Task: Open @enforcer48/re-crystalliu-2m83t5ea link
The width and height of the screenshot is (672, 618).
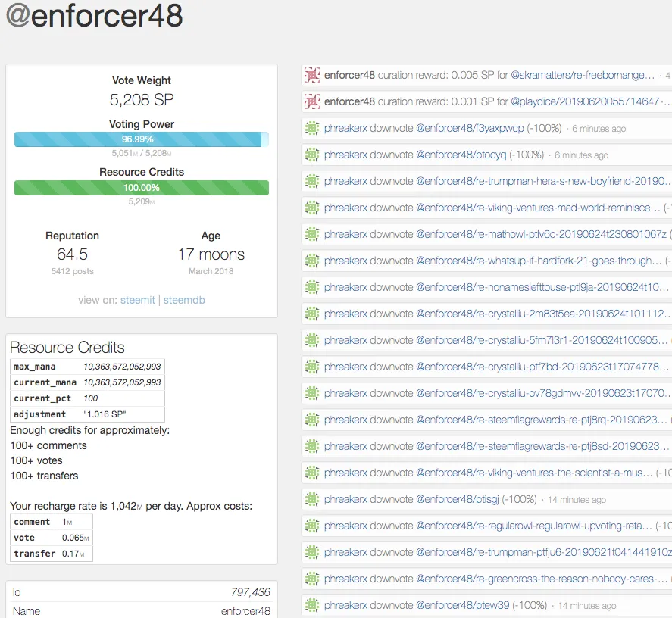Action: coord(543,314)
